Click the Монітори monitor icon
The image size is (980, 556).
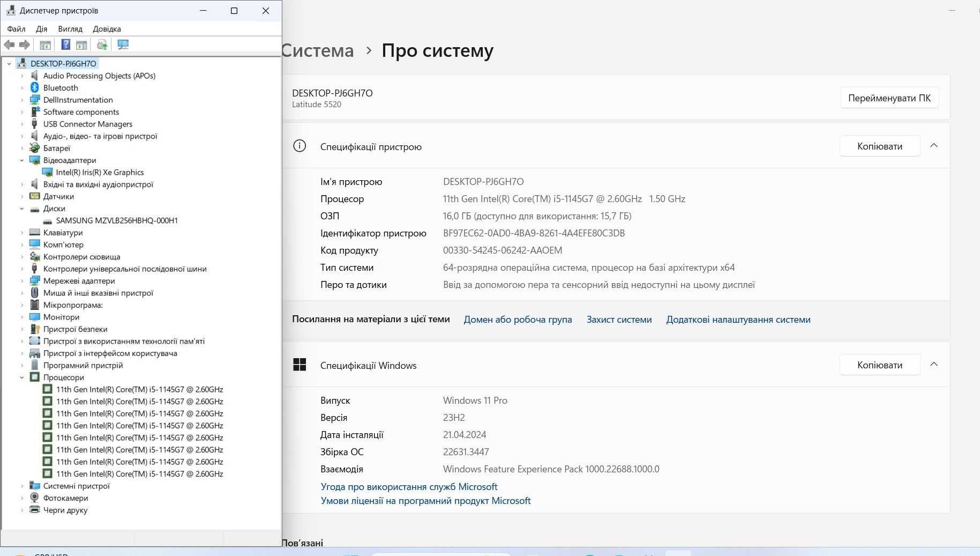[35, 317]
